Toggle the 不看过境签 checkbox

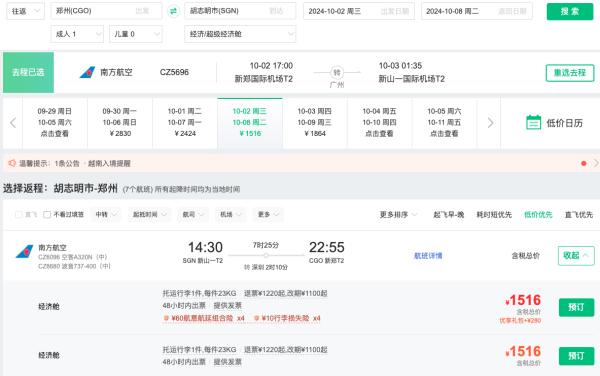[47, 215]
